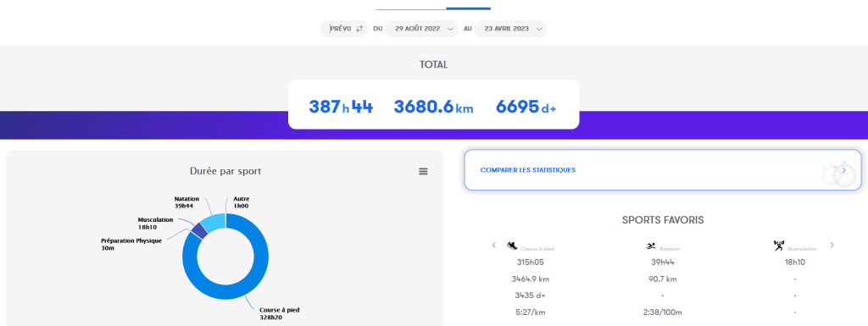
Task: Select the left light-underlined tab at top
Action: (x=411, y=8)
